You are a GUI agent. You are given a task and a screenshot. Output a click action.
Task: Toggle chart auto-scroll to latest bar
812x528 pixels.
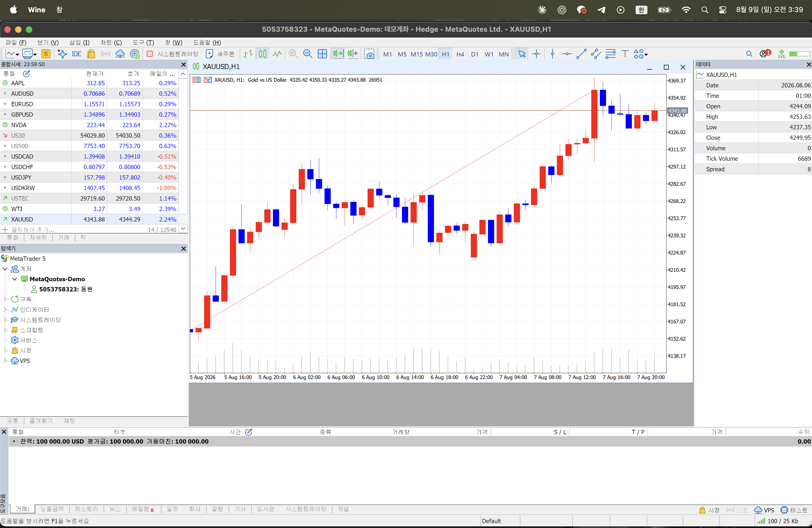tap(338, 54)
